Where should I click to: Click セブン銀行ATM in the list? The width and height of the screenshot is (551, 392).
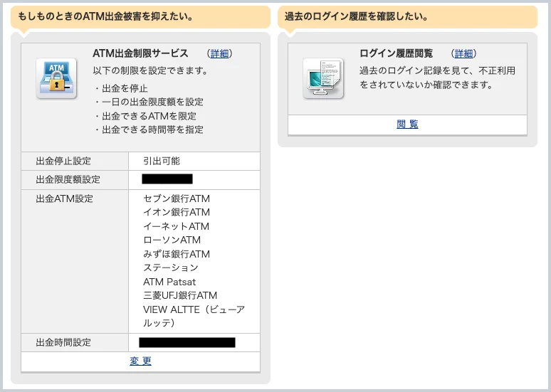coord(177,198)
